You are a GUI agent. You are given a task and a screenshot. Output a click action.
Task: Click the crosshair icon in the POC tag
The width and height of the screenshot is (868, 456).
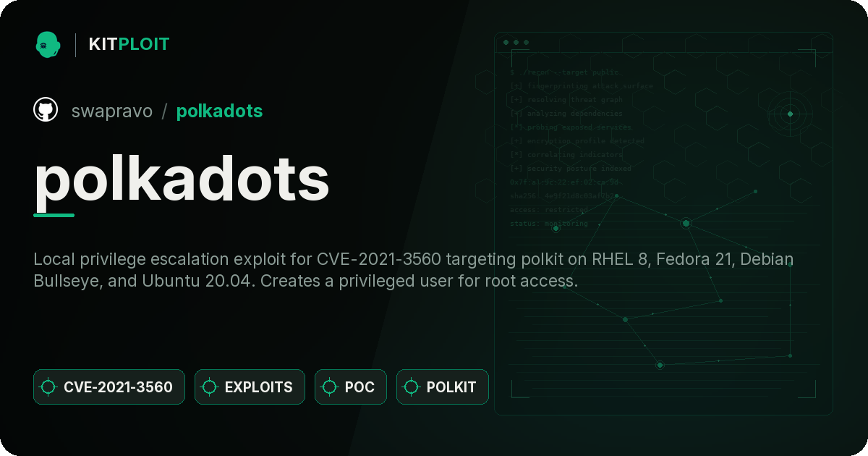[x=330, y=387]
